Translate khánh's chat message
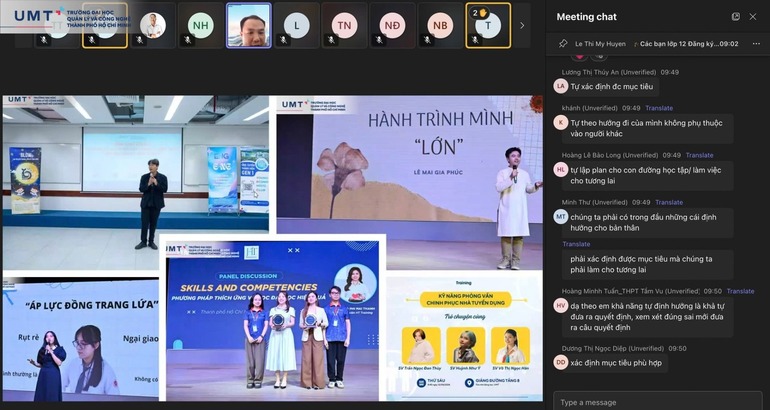The width and height of the screenshot is (770, 410). (659, 108)
